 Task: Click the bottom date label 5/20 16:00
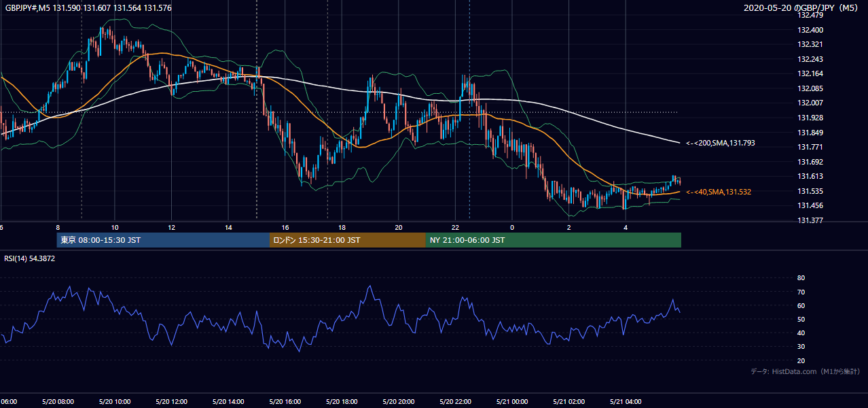(x=285, y=402)
